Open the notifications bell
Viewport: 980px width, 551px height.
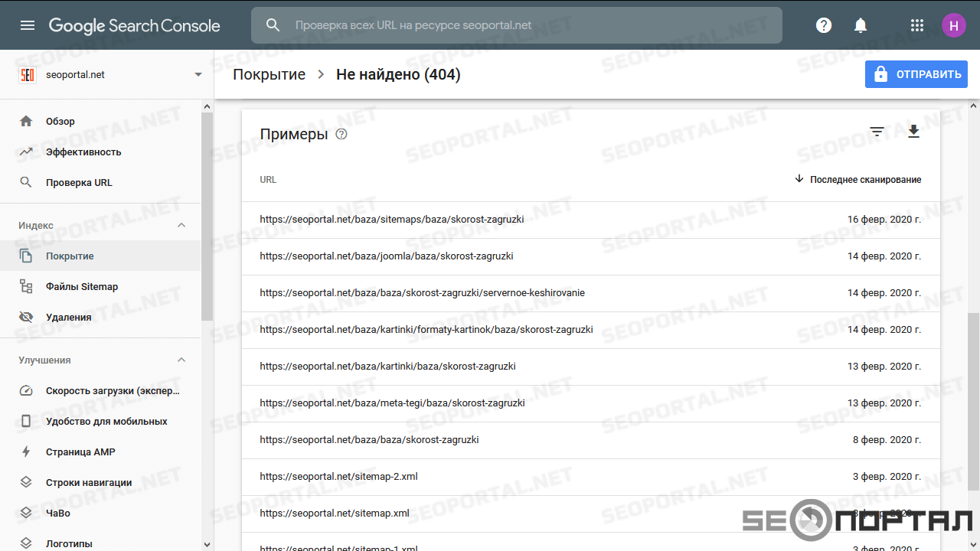pyautogui.click(x=861, y=25)
